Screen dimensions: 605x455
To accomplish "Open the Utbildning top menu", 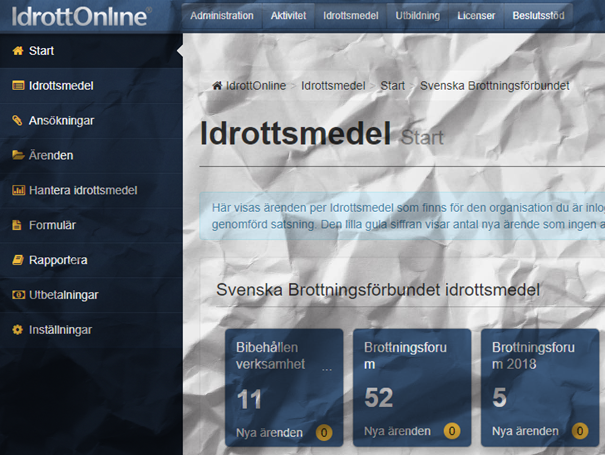I will tap(417, 16).
